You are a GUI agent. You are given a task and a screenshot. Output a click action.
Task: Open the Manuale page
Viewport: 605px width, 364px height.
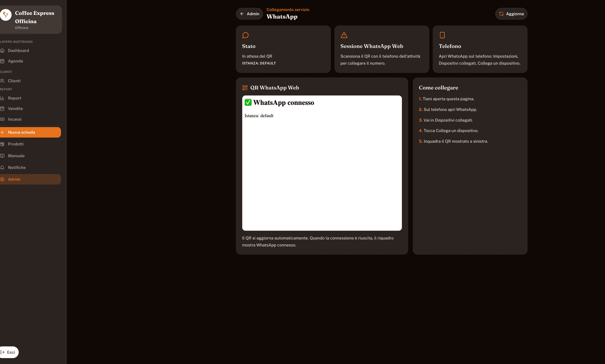coord(30,156)
